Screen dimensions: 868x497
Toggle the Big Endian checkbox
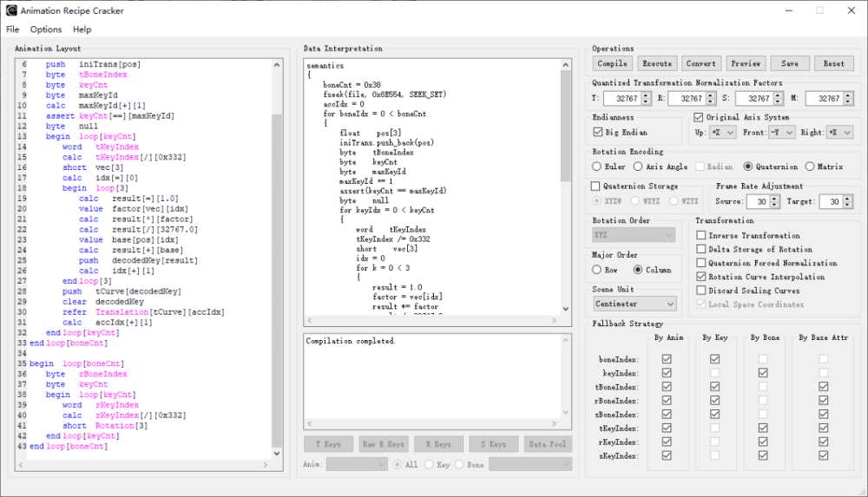[x=597, y=133]
